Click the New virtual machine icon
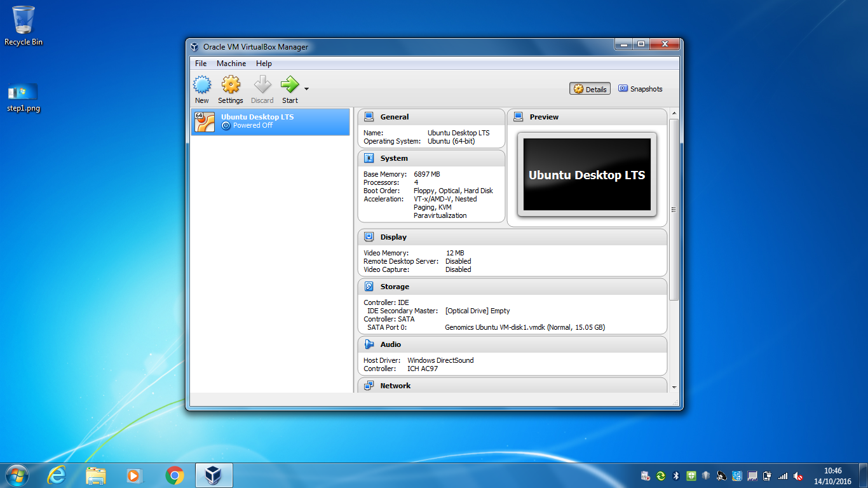The width and height of the screenshot is (868, 488). point(202,85)
